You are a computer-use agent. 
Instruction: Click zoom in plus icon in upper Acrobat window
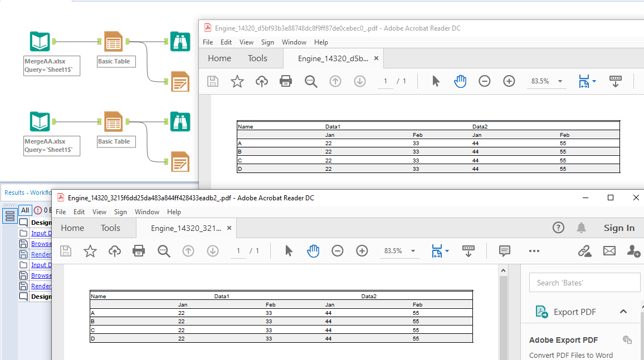tap(509, 81)
